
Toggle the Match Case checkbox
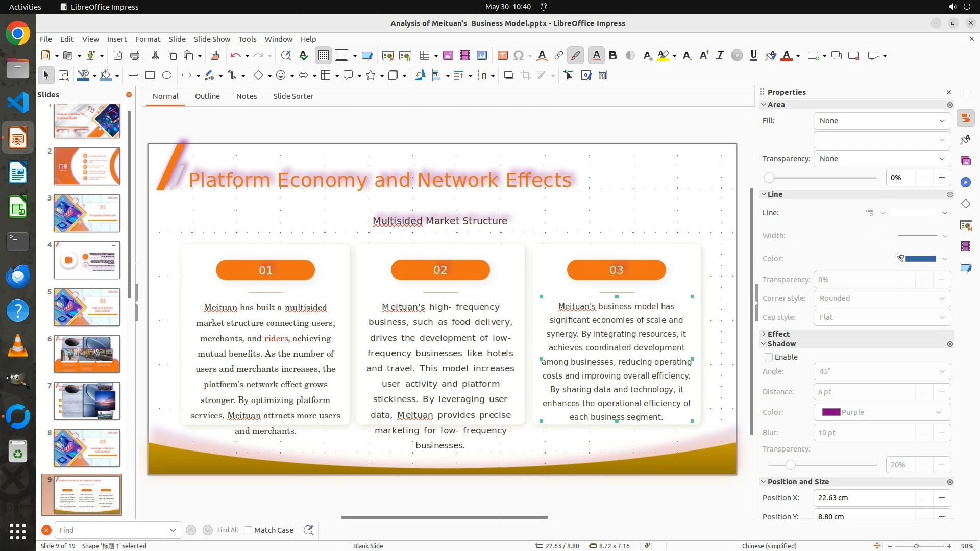pos(249,530)
